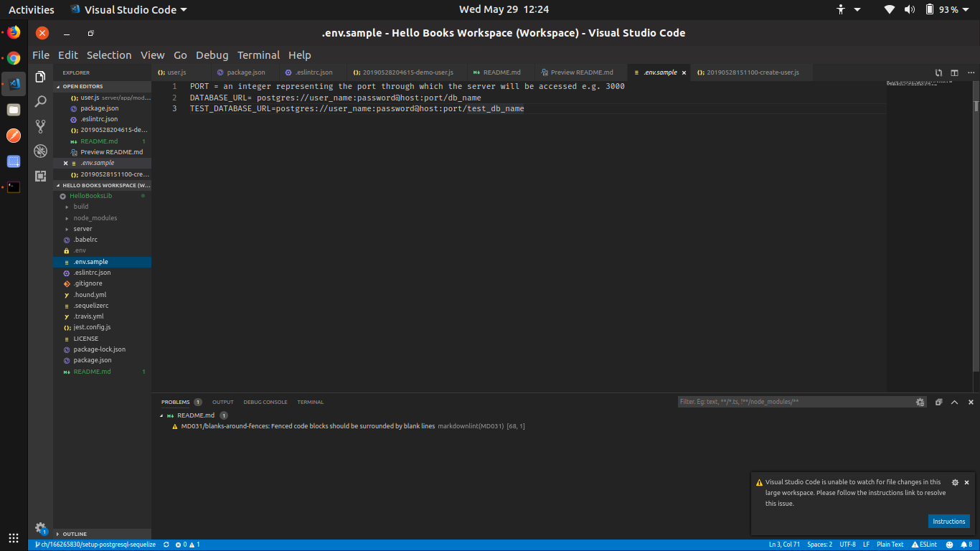Dismiss the file watcher notification
980x551 pixels.
tap(966, 483)
